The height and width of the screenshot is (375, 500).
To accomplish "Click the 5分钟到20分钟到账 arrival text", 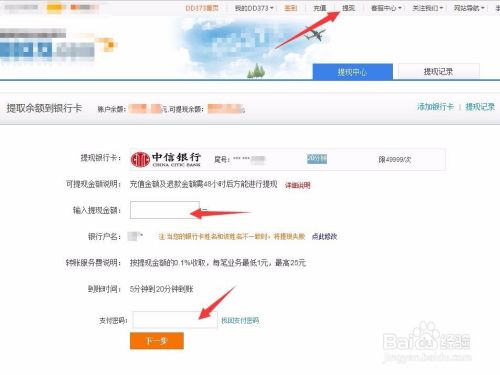I will point(161,289).
